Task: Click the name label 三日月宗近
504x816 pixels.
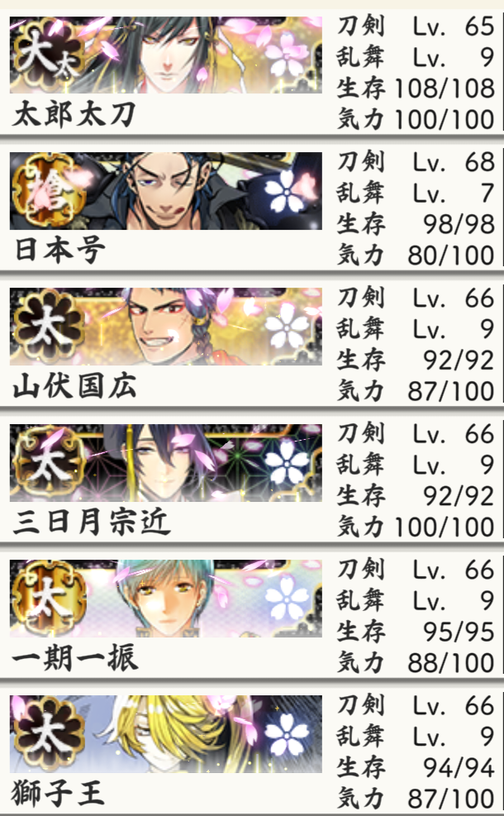Action: point(91,523)
